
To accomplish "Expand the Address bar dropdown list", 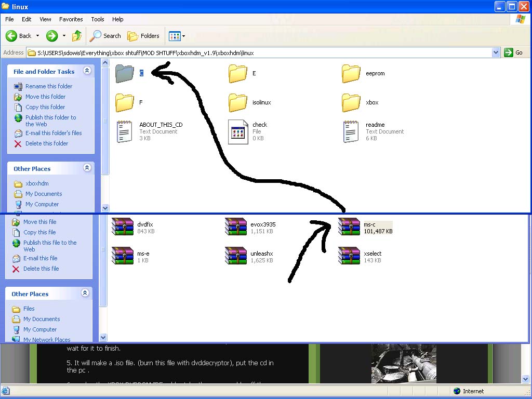I will [496, 52].
